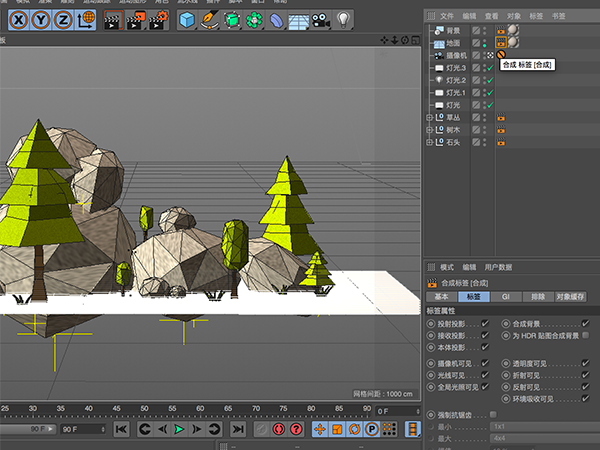Click the light bulb icon in toolbar
The height and width of the screenshot is (450, 600).
[x=345, y=19]
